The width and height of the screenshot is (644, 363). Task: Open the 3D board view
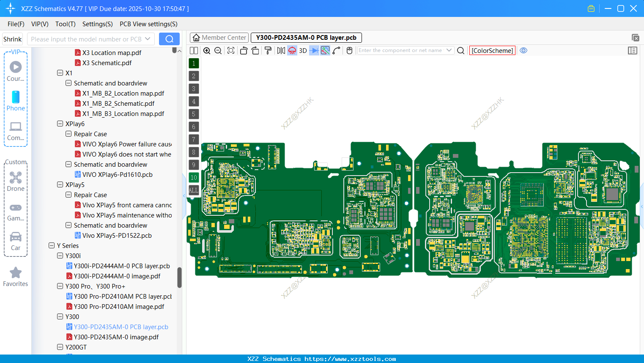tap(303, 50)
